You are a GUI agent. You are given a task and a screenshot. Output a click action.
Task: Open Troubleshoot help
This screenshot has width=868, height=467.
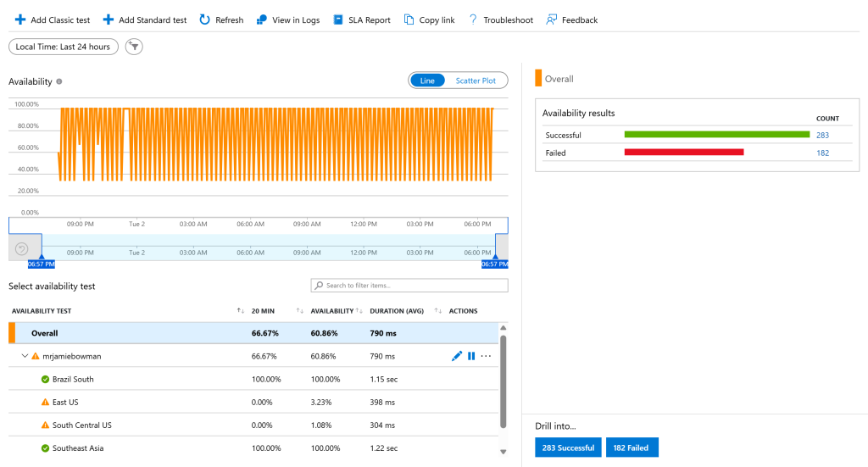(501, 20)
